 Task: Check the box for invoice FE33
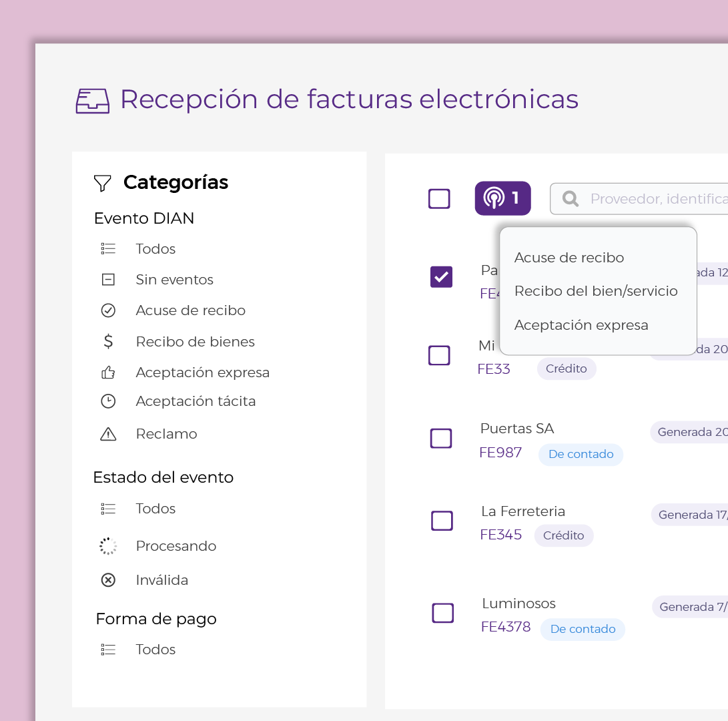(439, 355)
